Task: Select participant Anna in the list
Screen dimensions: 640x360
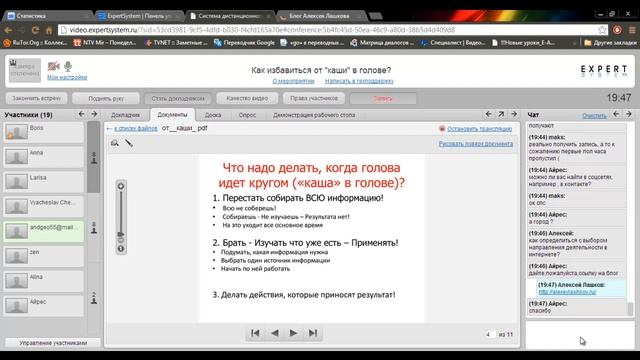Action: (x=43, y=157)
